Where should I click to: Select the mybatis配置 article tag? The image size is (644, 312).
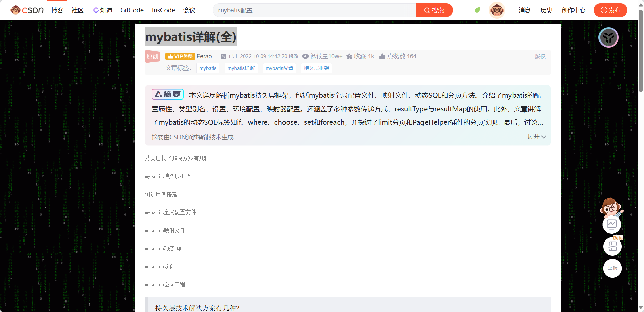(x=279, y=68)
